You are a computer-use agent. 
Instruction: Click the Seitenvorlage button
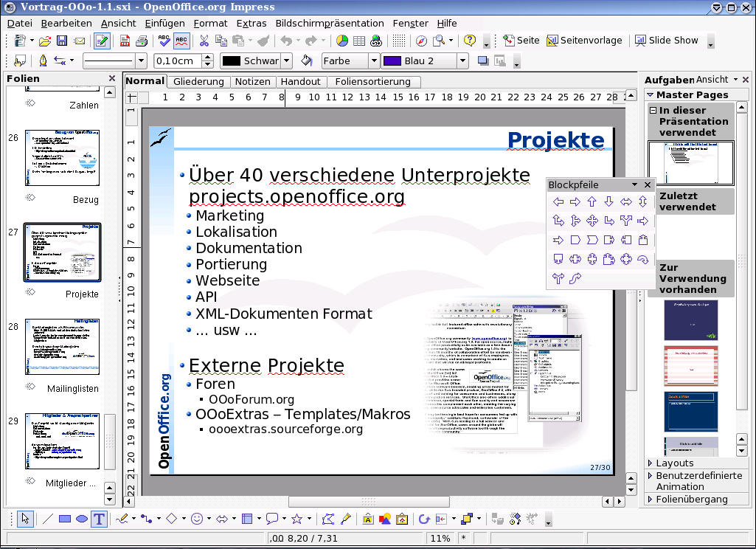click(584, 41)
